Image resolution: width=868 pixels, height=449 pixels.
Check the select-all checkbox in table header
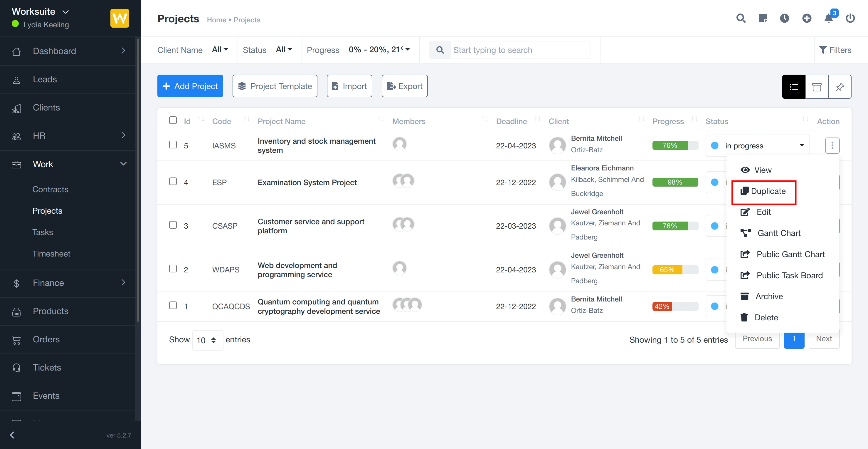point(173,120)
